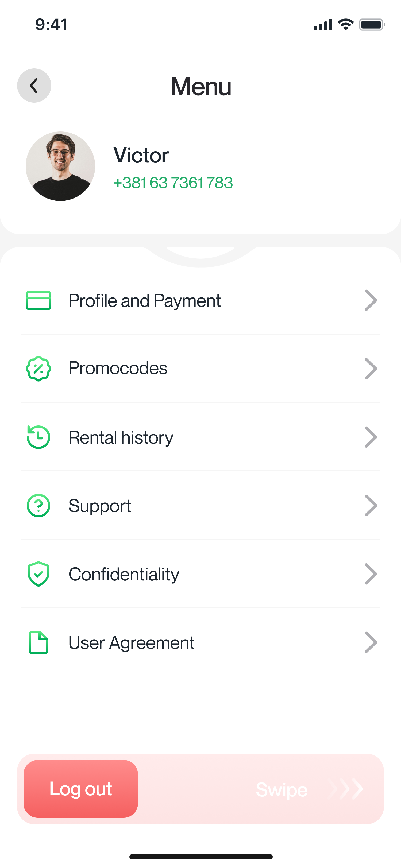Tap Victor's profile photo
Viewport: 401px width, 868px height.
[60, 166]
